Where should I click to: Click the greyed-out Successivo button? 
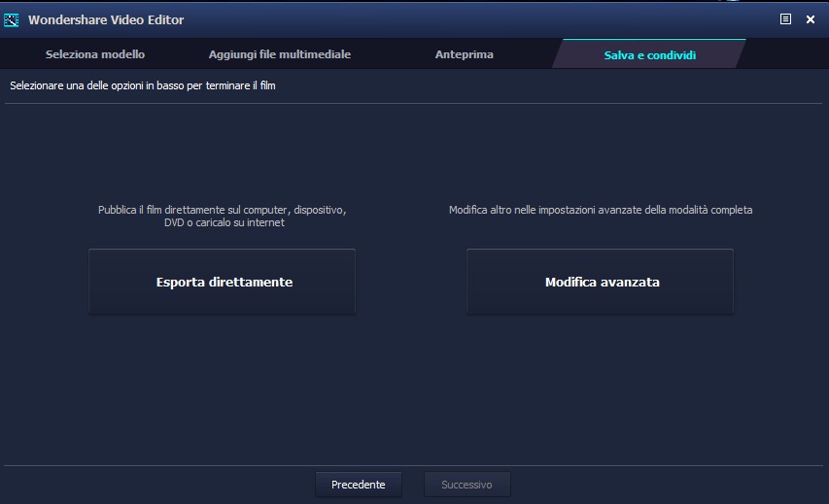(x=466, y=485)
